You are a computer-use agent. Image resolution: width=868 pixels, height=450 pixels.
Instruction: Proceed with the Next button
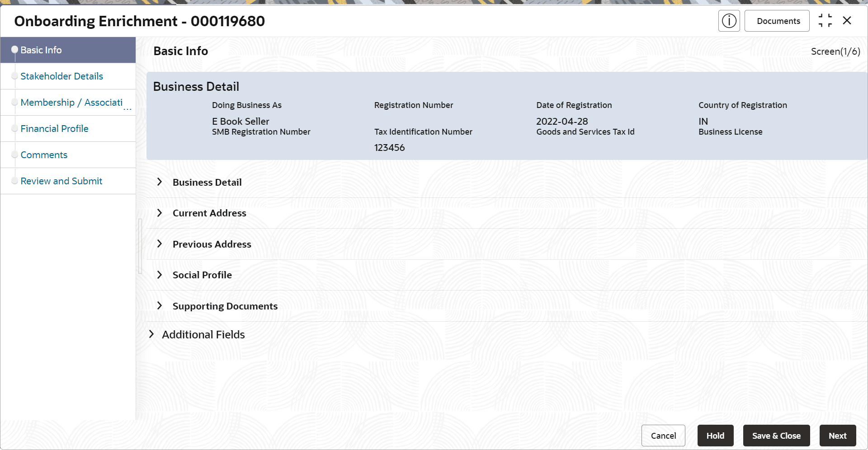coord(838,436)
